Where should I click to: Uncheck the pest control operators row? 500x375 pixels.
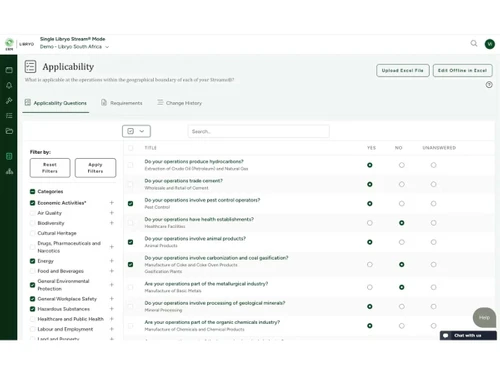130,203
